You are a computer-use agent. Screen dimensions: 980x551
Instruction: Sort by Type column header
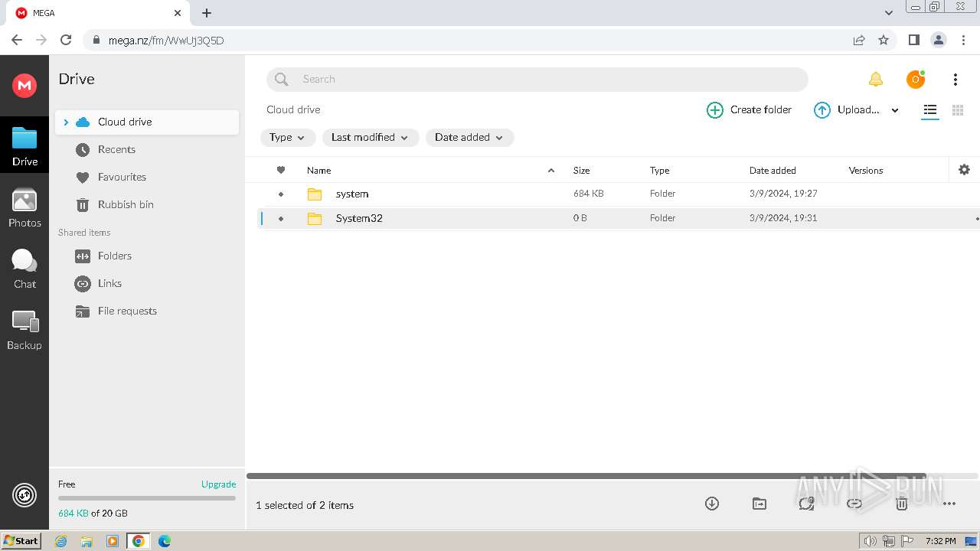(659, 170)
